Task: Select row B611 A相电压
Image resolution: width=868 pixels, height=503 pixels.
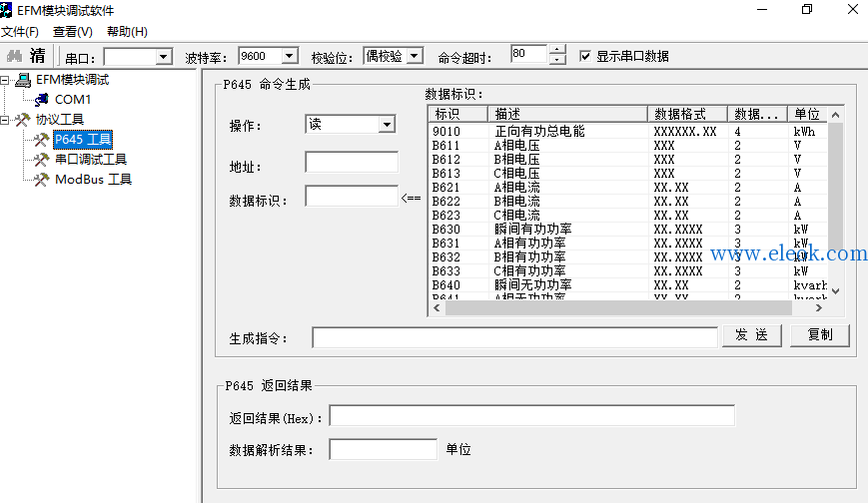Action: point(628,146)
